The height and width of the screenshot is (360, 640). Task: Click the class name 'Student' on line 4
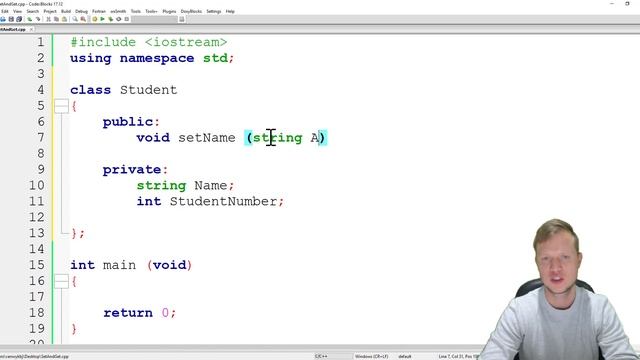click(x=149, y=90)
